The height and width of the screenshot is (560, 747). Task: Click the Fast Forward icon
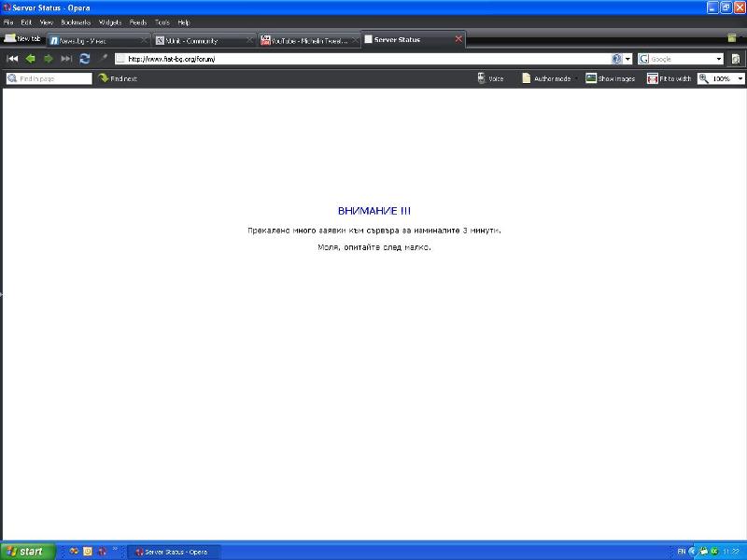pyautogui.click(x=66, y=59)
